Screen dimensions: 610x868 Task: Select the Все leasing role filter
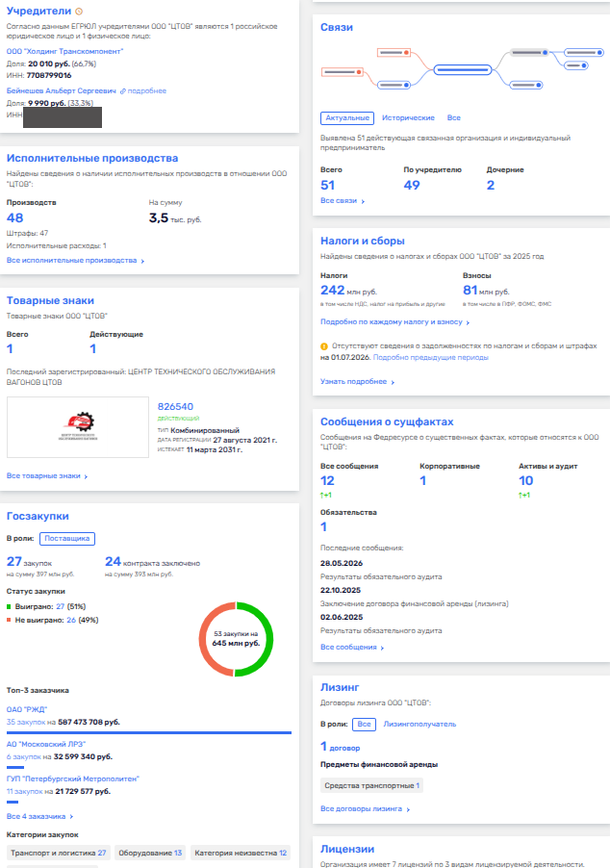[x=365, y=724]
